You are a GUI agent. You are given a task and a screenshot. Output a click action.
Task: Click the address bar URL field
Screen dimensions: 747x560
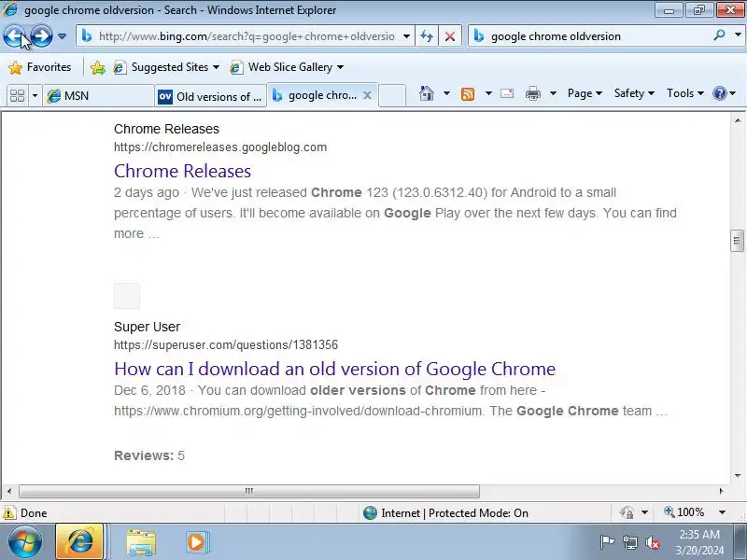246,36
